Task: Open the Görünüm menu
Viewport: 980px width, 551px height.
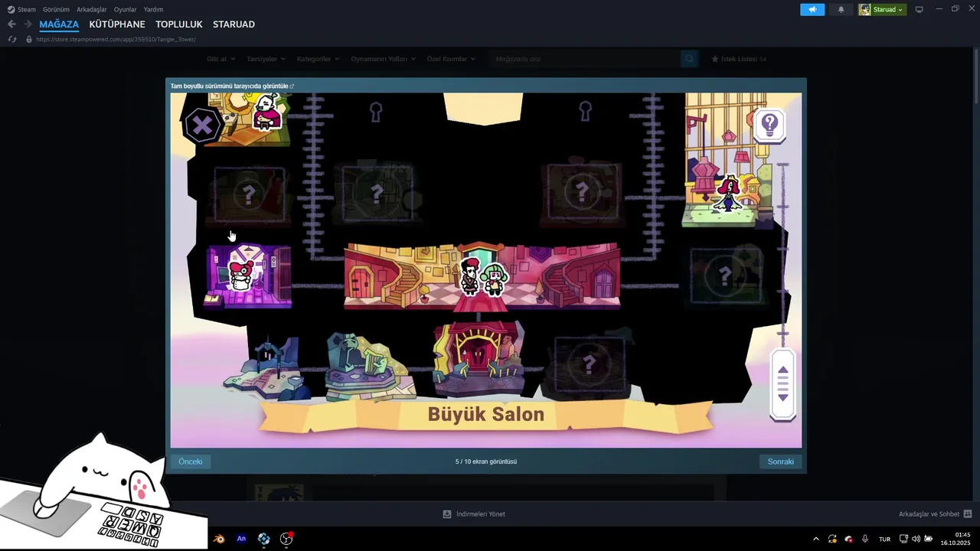Action: (x=56, y=9)
